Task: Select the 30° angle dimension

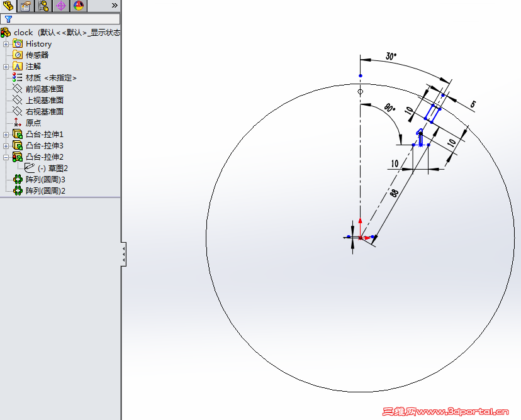Action: click(x=391, y=56)
